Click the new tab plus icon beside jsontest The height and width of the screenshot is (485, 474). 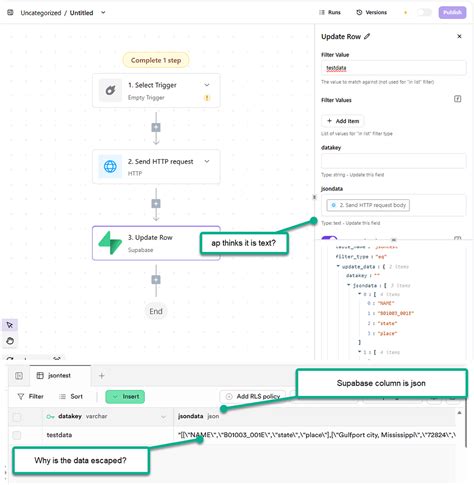[x=102, y=376]
